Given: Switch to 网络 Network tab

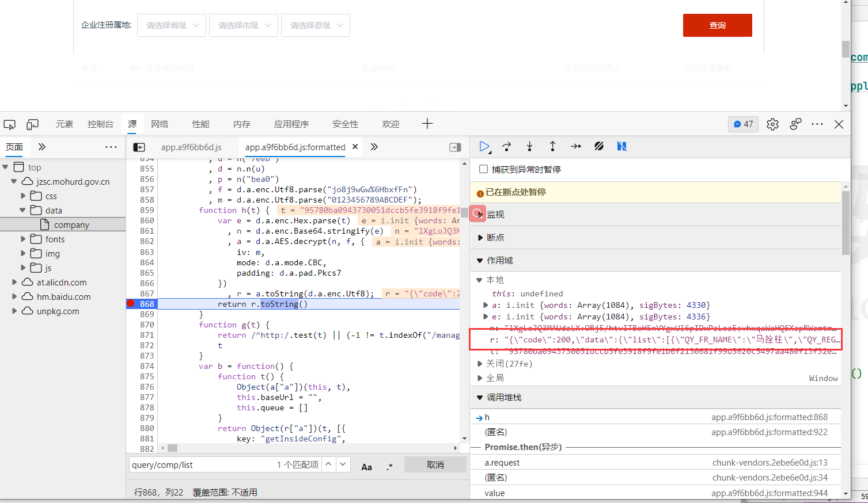Looking at the screenshot, I should 160,124.
